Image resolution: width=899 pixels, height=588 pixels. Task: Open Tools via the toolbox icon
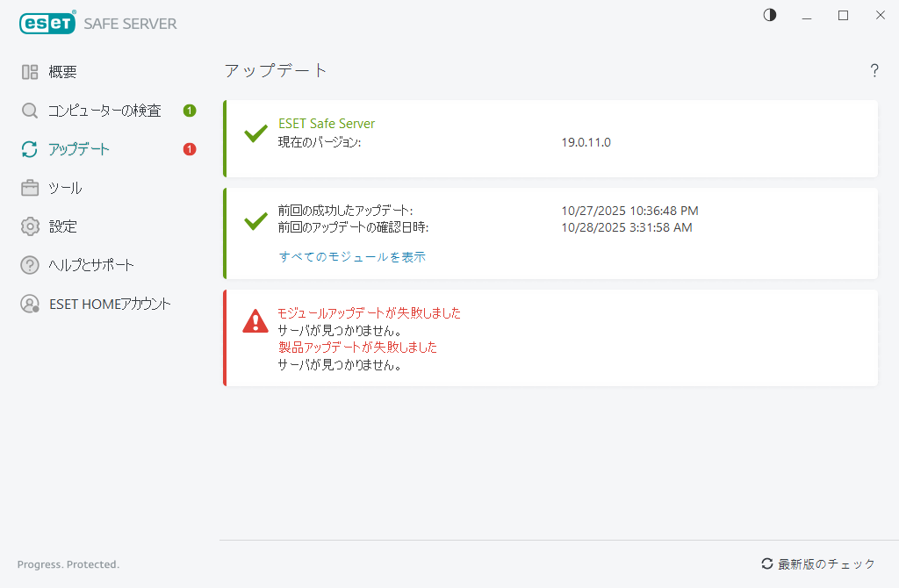27,188
